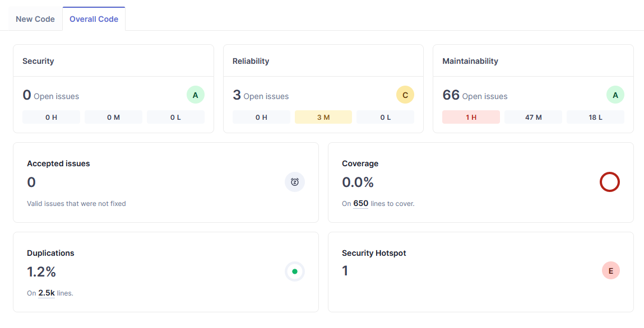Click the Maintainability A rating badge

click(x=615, y=95)
